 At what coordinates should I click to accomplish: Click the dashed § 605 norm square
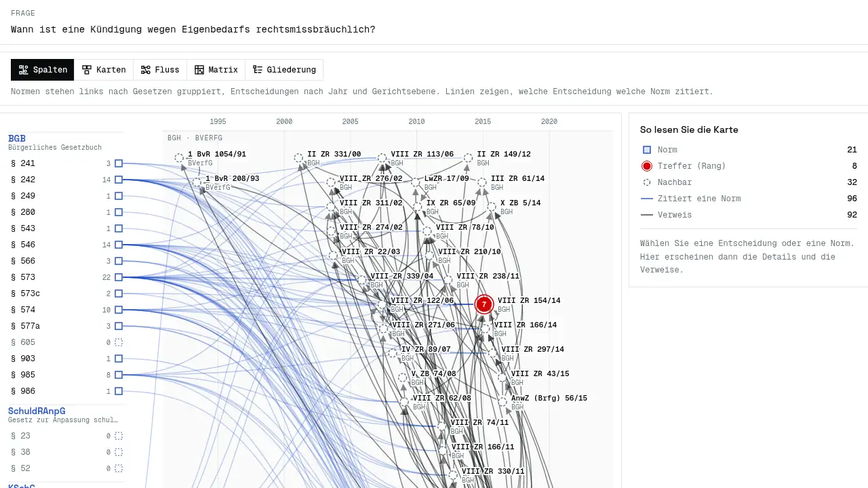pyautogui.click(x=119, y=342)
